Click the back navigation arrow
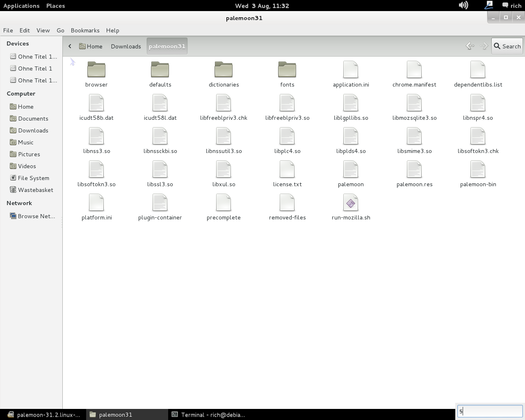Screen dimensions: 525x420 pyautogui.click(x=470, y=46)
